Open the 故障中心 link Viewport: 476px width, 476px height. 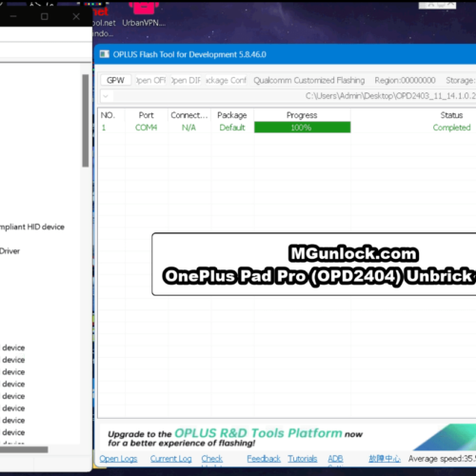tap(385, 459)
